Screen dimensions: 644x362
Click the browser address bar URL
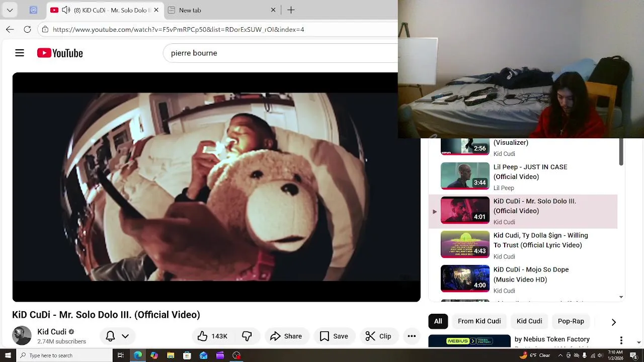click(x=178, y=29)
